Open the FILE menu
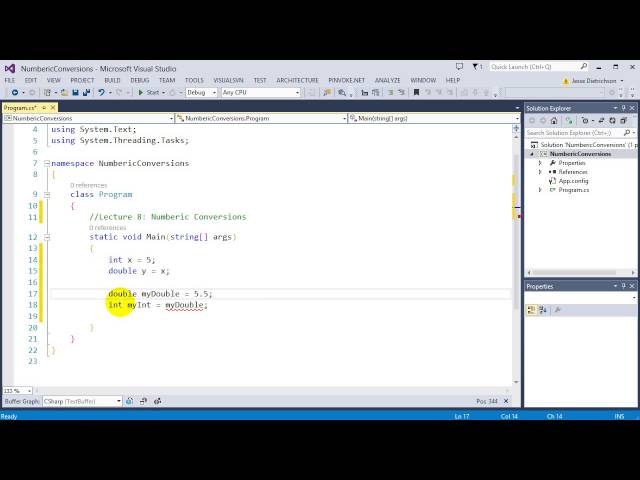 point(9,80)
